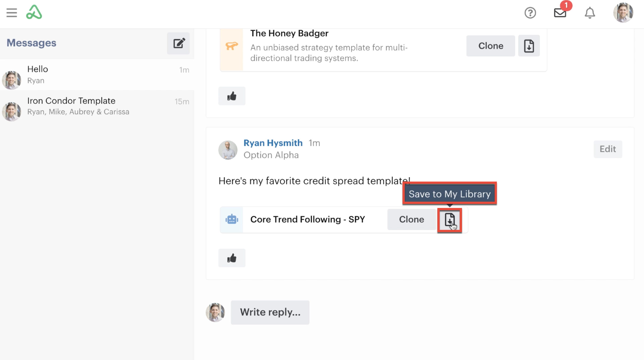This screenshot has width=644, height=360.
Task: Edit Ryan Hysmith's message
Action: tap(608, 149)
